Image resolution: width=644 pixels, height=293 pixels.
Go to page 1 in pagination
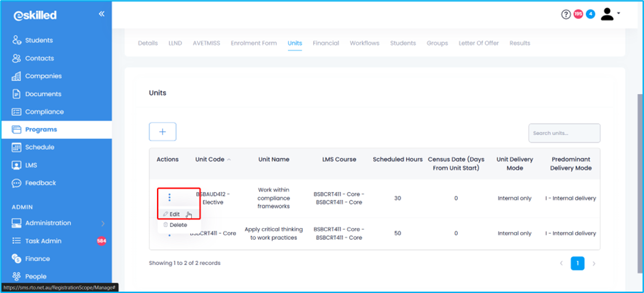pos(577,263)
